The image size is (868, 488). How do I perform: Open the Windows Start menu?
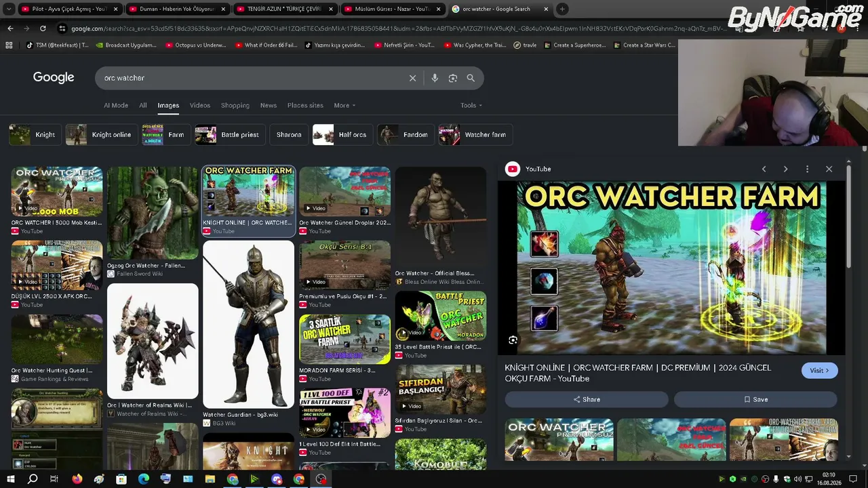tap(9, 479)
